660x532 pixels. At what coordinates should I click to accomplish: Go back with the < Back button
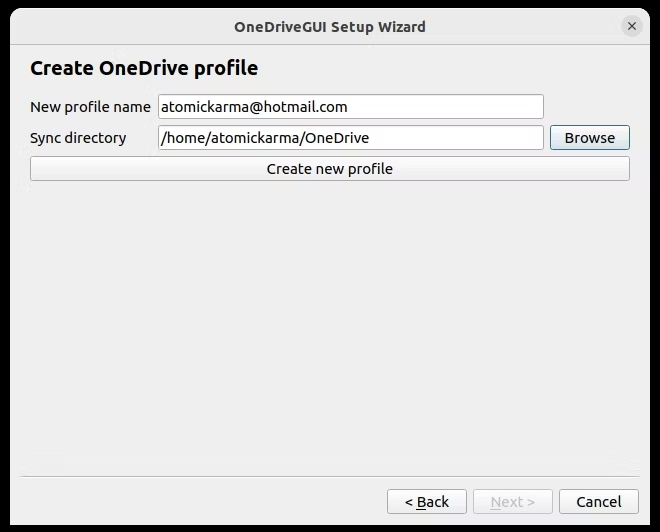(x=427, y=502)
